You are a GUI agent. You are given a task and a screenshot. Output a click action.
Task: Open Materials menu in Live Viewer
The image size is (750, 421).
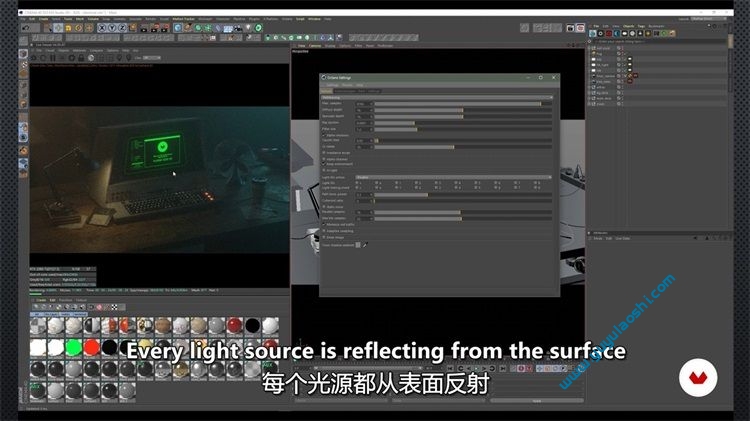79,50
